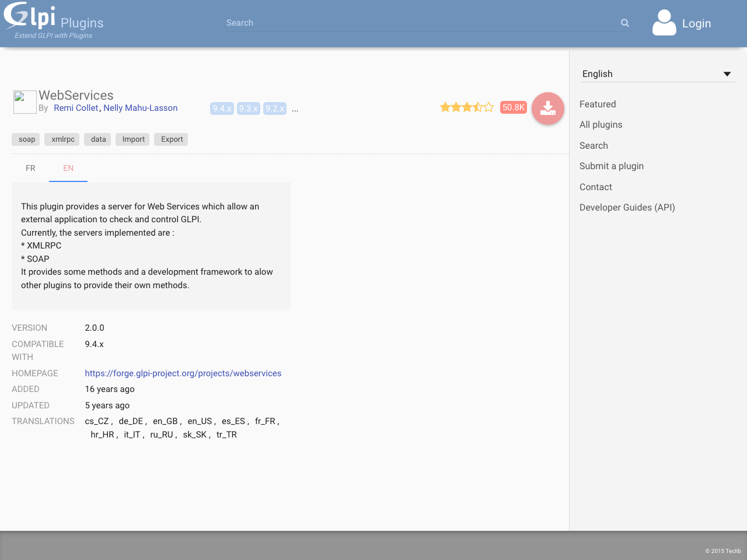Navigate to Developer Guides (API)
The width and height of the screenshot is (747, 560).
[627, 207]
